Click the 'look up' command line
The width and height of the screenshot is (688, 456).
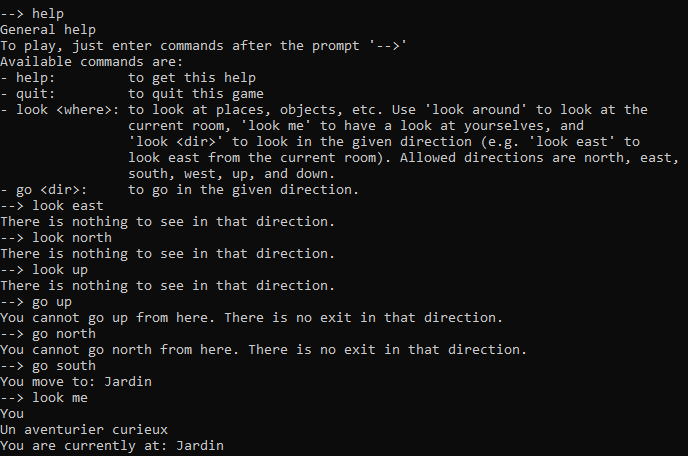44,270
